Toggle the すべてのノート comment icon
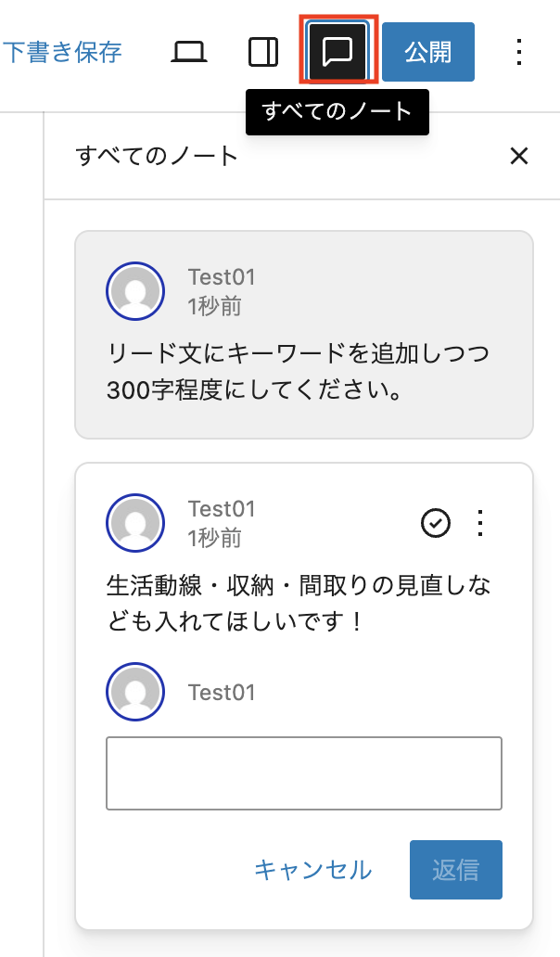560x957 pixels. tap(337, 52)
